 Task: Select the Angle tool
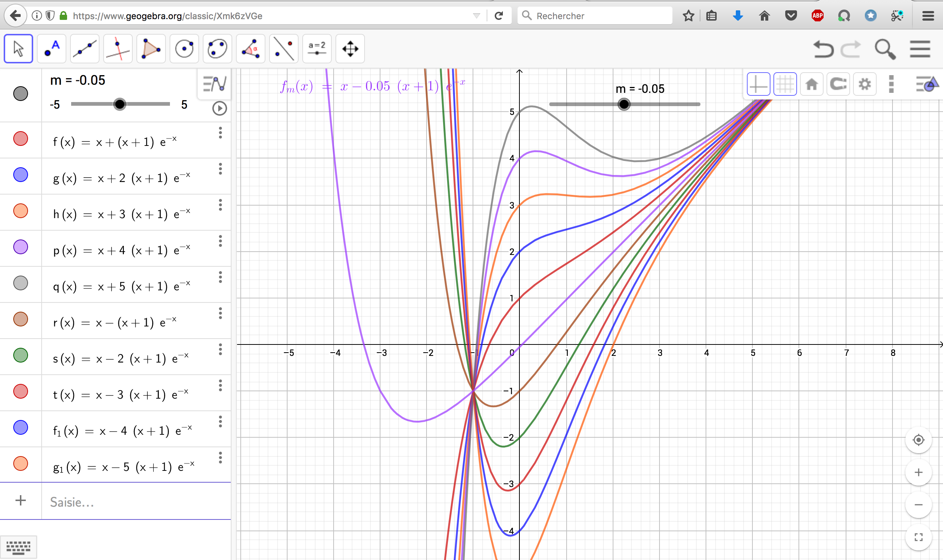tap(251, 49)
